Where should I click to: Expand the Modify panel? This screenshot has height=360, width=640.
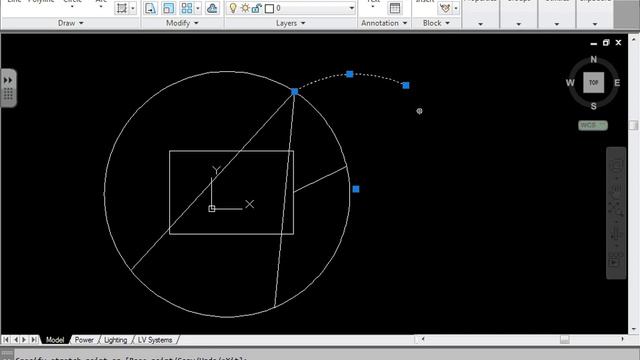click(x=182, y=23)
